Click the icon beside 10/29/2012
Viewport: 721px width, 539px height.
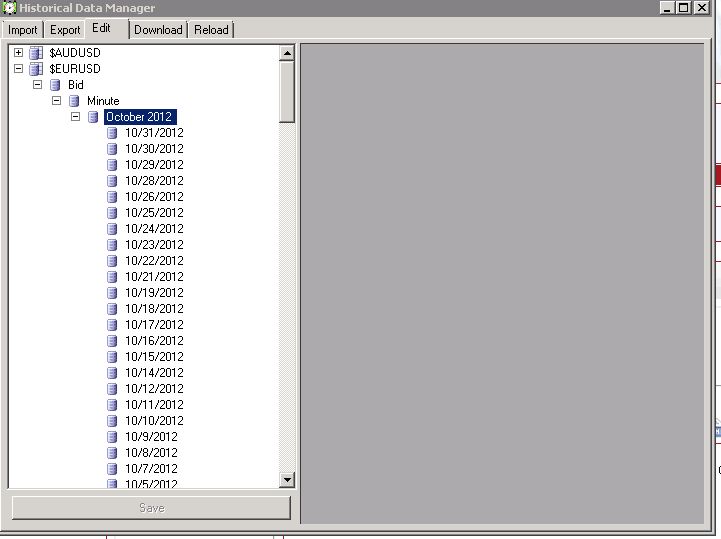point(112,165)
